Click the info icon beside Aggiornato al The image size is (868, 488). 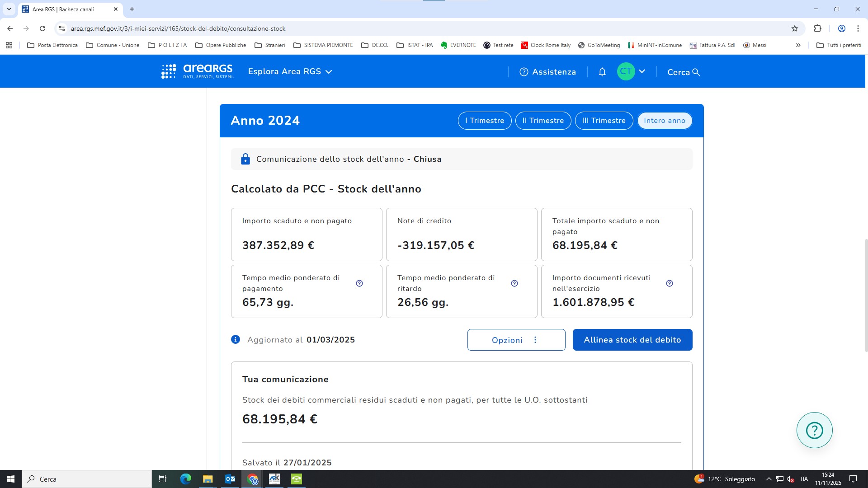(x=236, y=339)
